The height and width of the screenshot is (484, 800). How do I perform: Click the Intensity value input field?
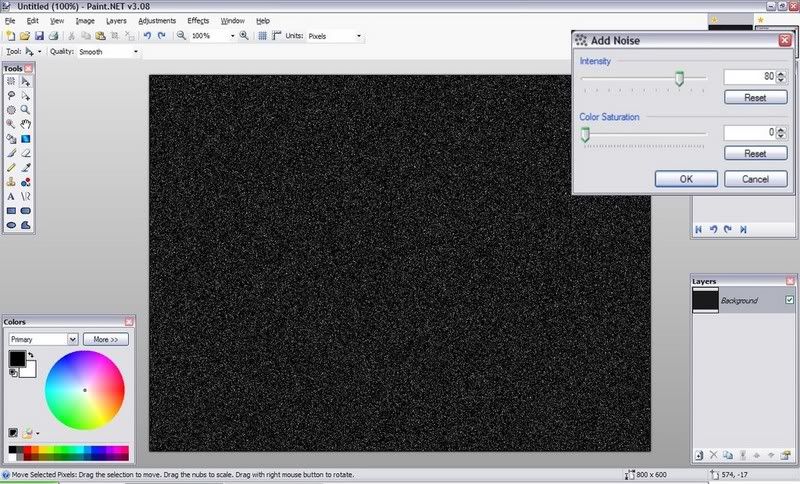749,77
